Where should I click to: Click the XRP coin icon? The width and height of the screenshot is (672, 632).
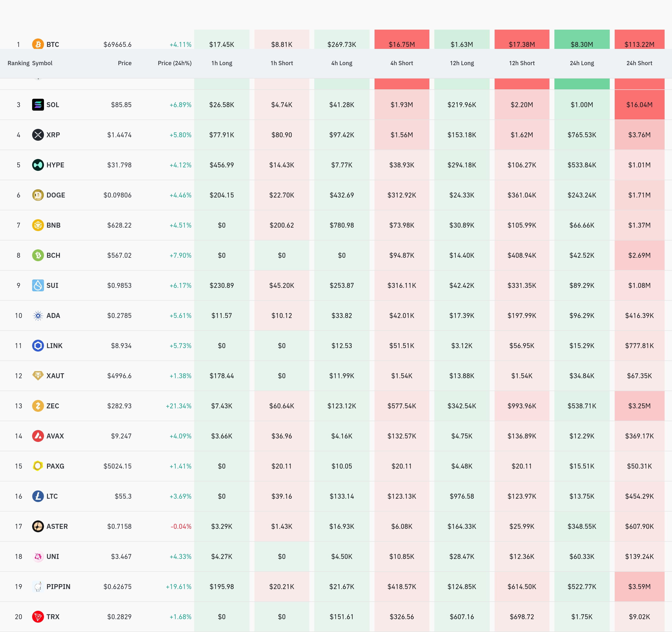coord(38,135)
